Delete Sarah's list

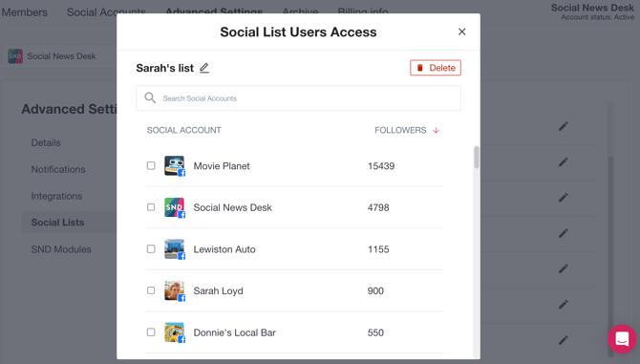point(436,68)
